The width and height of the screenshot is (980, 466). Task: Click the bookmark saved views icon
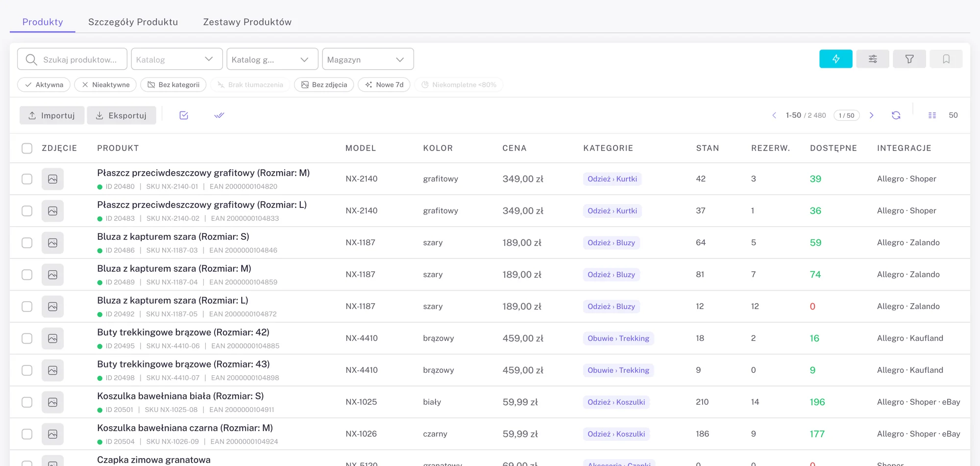(946, 59)
